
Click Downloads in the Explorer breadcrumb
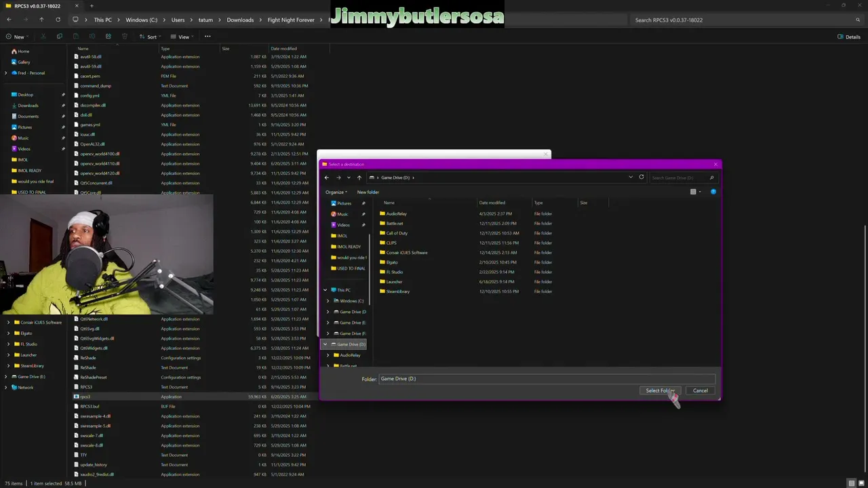240,20
